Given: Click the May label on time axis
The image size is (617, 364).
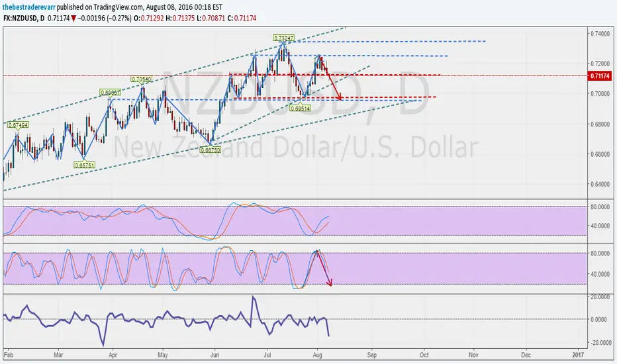Looking at the screenshot, I should tap(162, 355).
